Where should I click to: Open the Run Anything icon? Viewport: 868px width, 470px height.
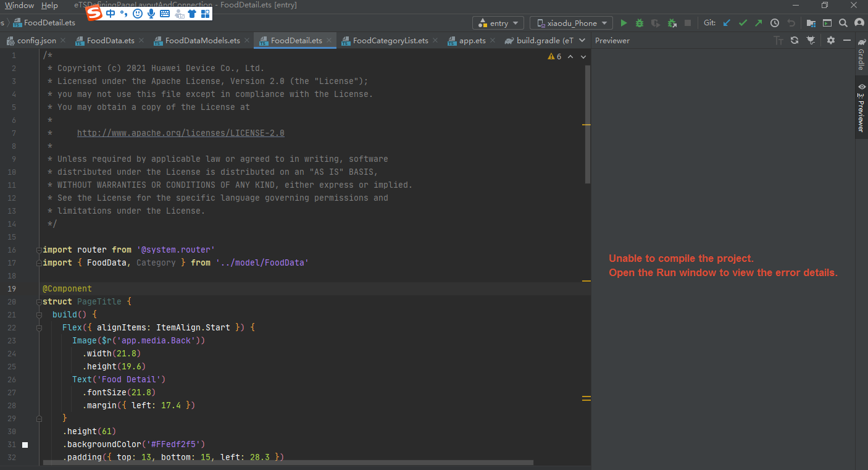827,23
